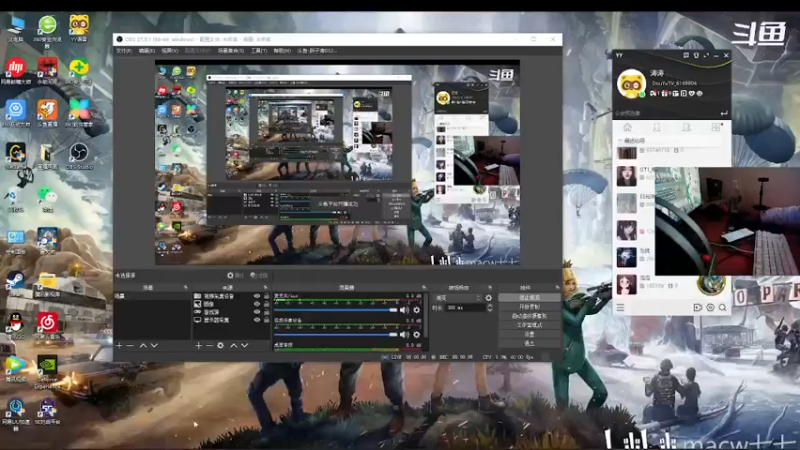
Task: Move the source down in Sources panel
Action: pyautogui.click(x=244, y=345)
